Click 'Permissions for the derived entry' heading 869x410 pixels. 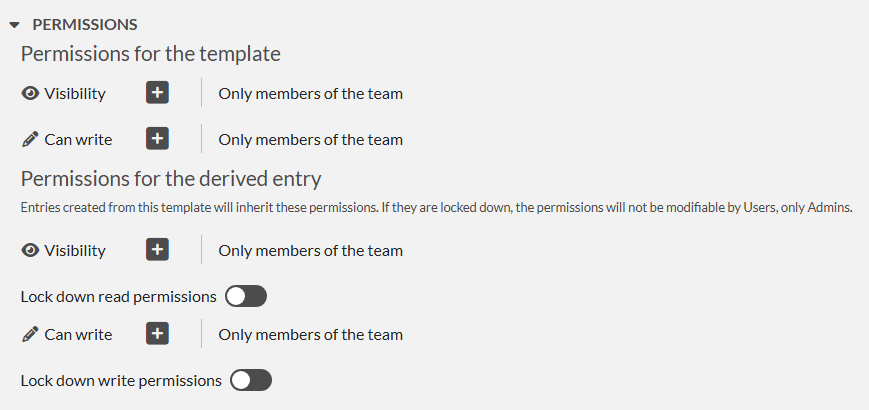coord(170,179)
